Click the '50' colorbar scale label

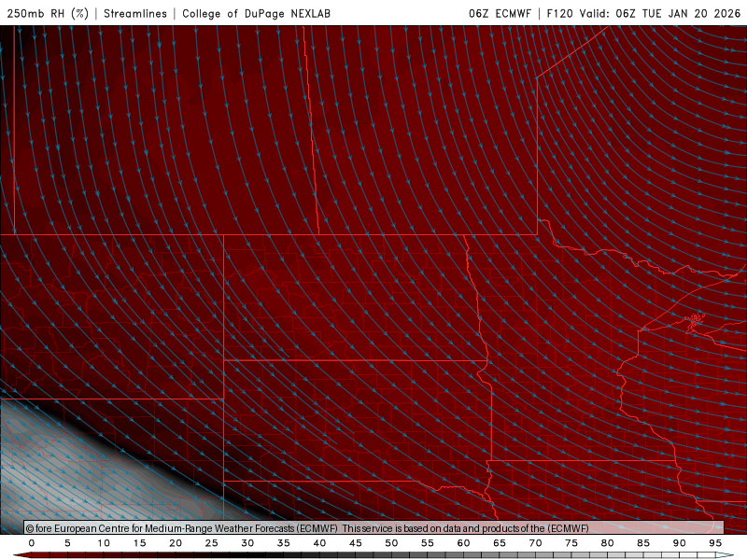391,543
